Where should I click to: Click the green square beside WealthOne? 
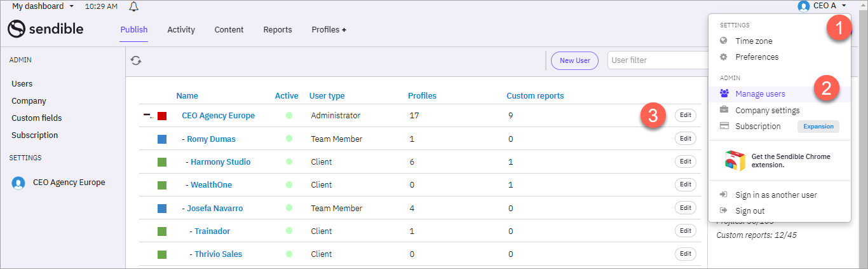(162, 185)
